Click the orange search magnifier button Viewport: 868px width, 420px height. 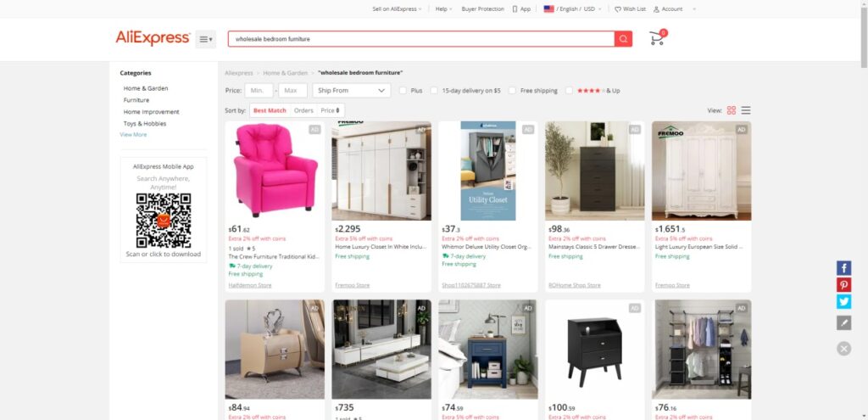coord(623,39)
